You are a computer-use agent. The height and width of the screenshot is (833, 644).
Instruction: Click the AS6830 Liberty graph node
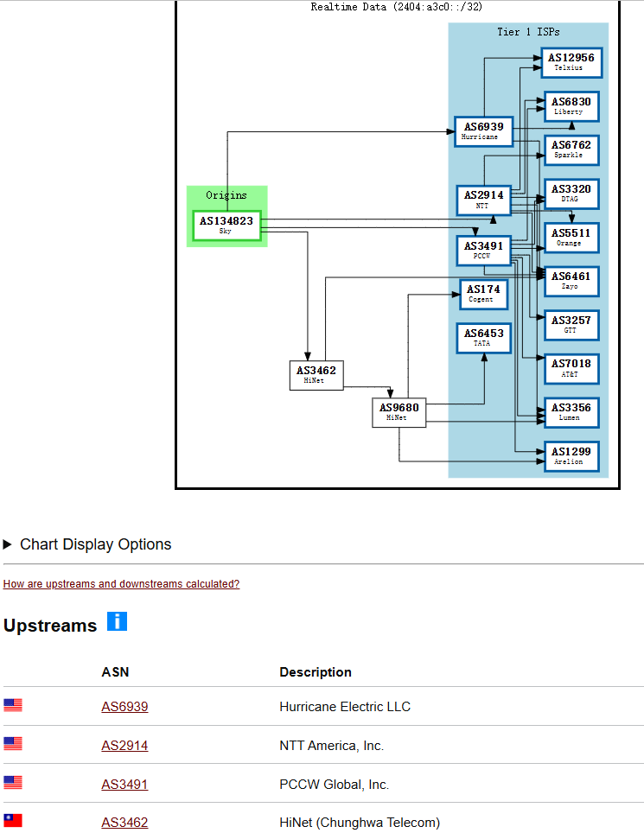point(571,106)
